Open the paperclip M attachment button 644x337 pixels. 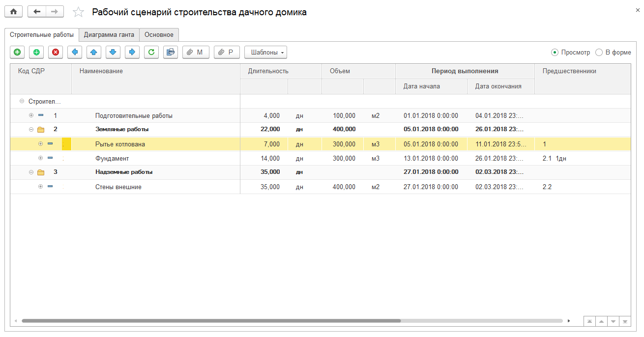196,52
